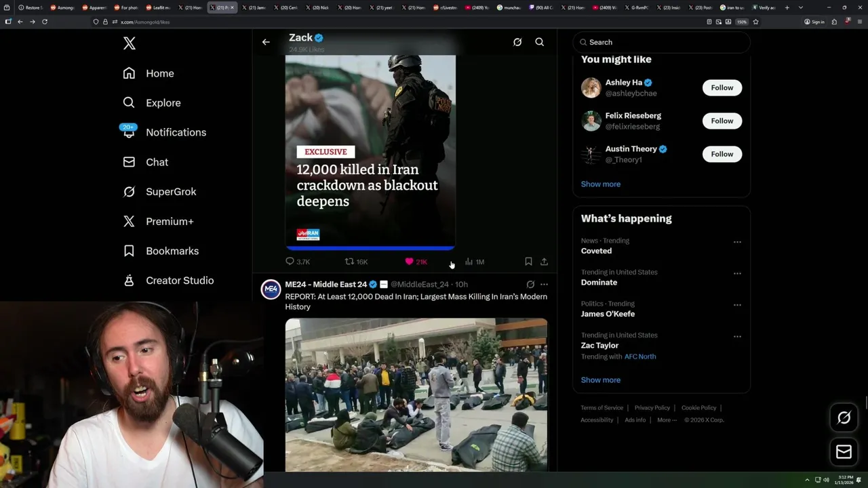Follow Ashley Ha

[x=722, y=87]
